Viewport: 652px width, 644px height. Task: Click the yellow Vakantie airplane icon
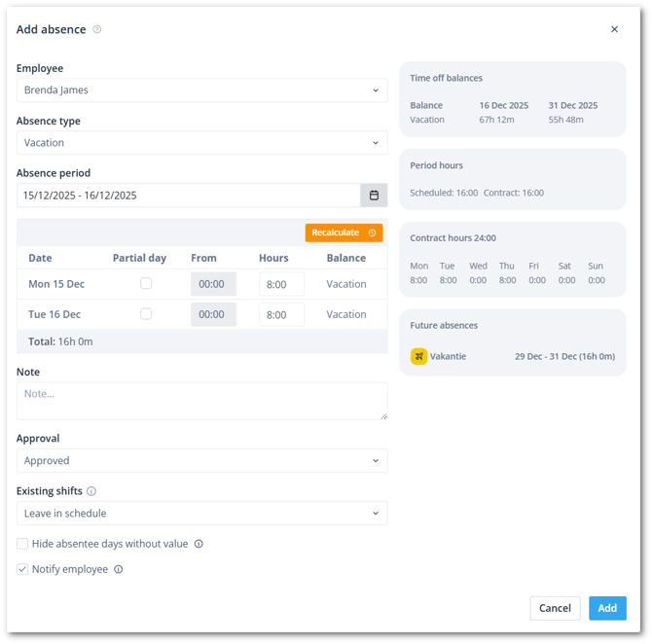[x=418, y=356]
